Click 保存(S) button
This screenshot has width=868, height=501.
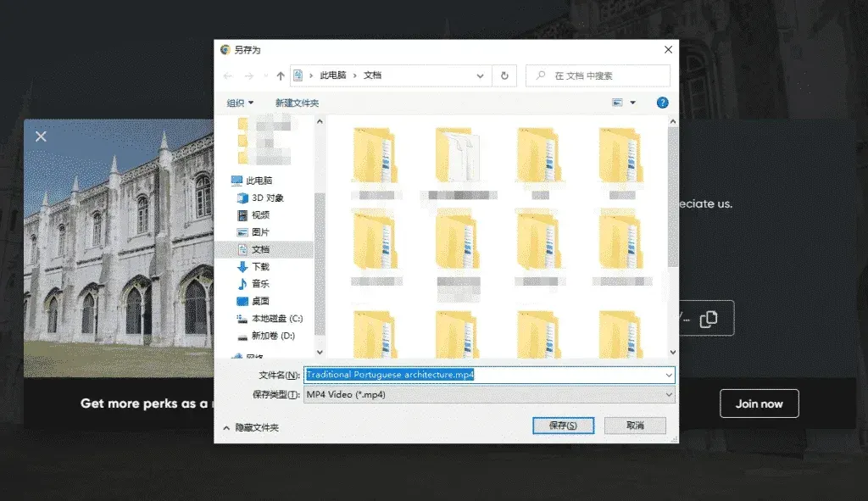563,426
